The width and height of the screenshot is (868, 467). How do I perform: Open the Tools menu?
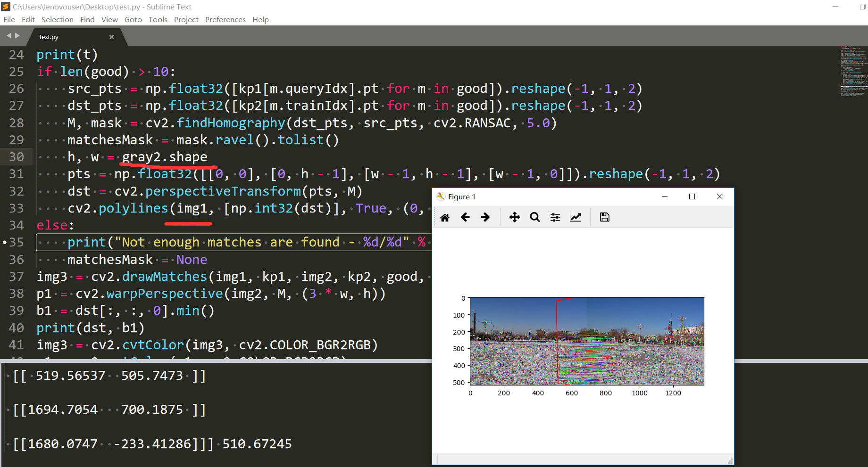click(x=158, y=19)
